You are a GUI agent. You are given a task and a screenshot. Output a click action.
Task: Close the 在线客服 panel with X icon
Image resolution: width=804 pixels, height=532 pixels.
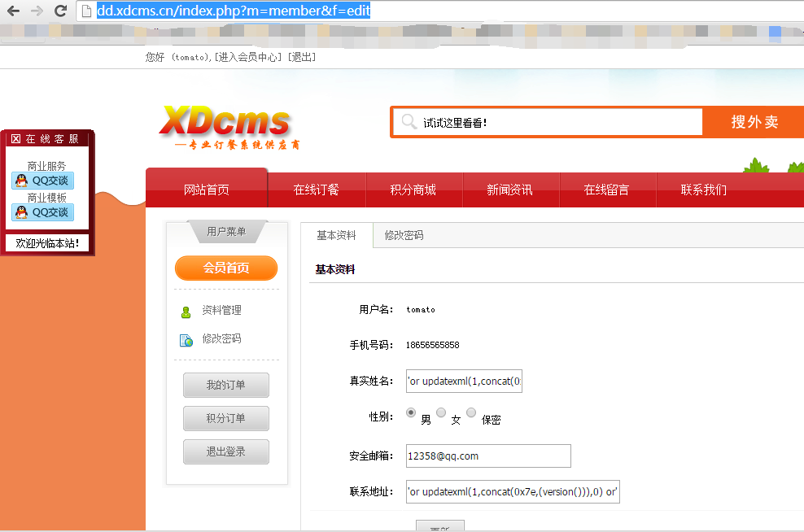pyautogui.click(x=15, y=139)
